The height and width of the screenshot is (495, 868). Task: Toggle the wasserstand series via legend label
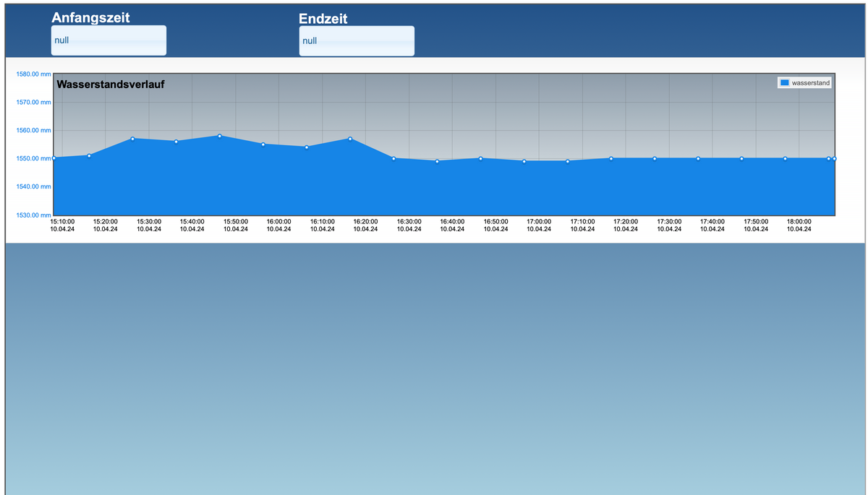(811, 83)
